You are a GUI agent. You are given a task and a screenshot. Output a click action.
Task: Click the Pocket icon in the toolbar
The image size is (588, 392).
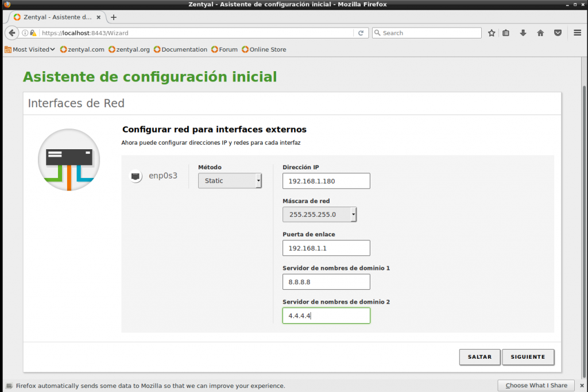[x=558, y=33]
